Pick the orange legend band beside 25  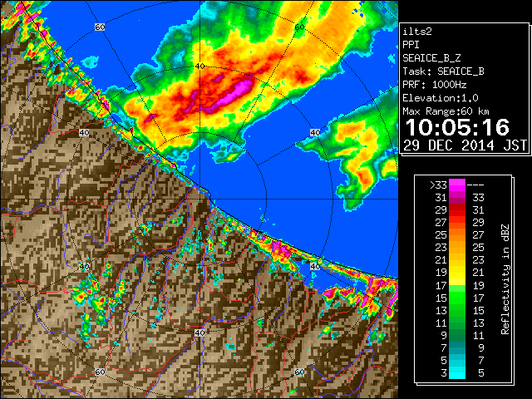click(x=457, y=235)
